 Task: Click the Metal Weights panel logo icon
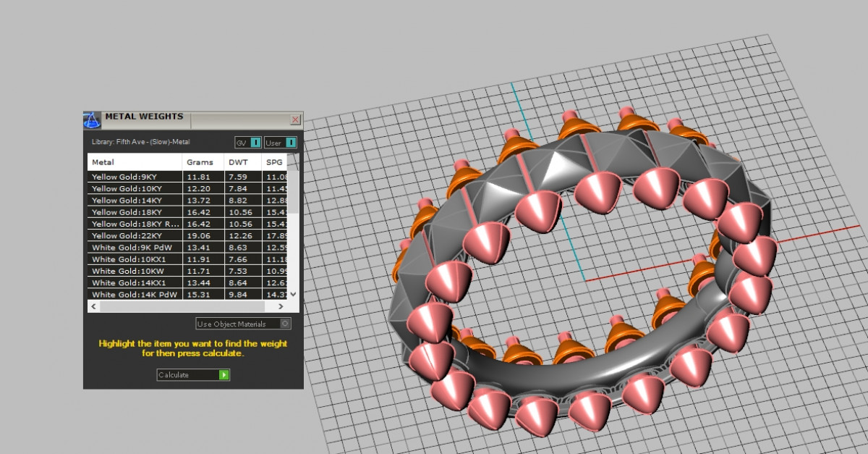click(92, 119)
